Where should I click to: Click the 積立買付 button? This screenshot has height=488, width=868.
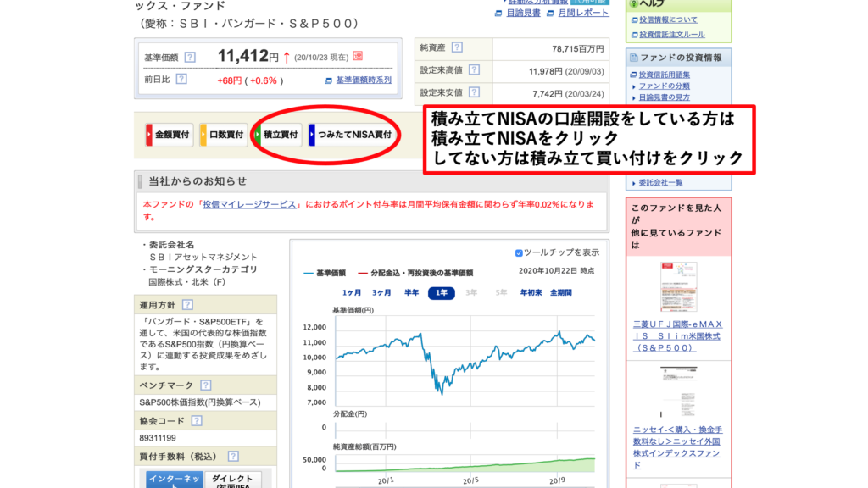[278, 135]
